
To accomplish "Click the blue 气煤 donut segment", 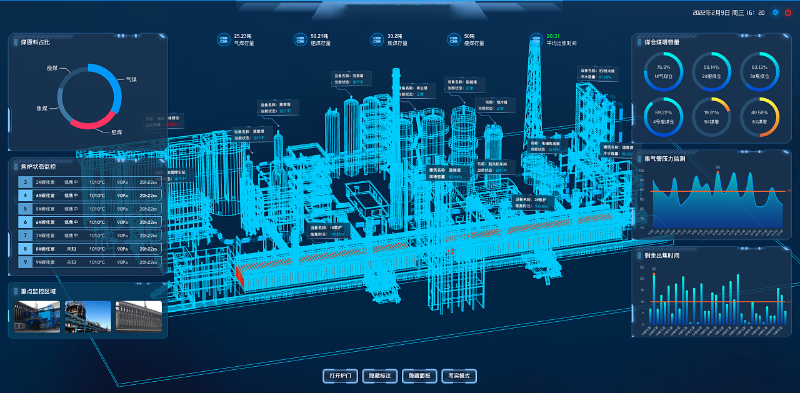I will (116, 86).
